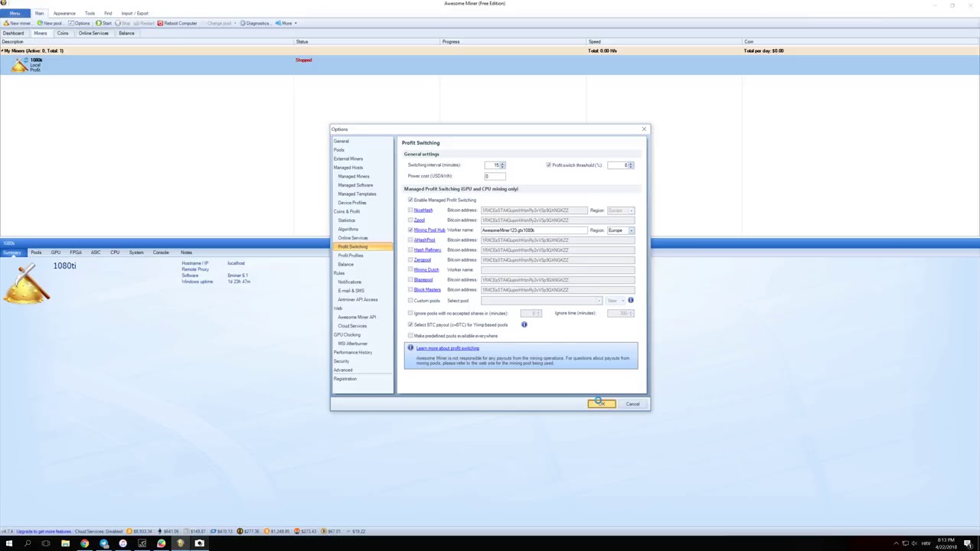Collapse My Miners group expander
Screen dimensions: 980x551
coord(2,51)
